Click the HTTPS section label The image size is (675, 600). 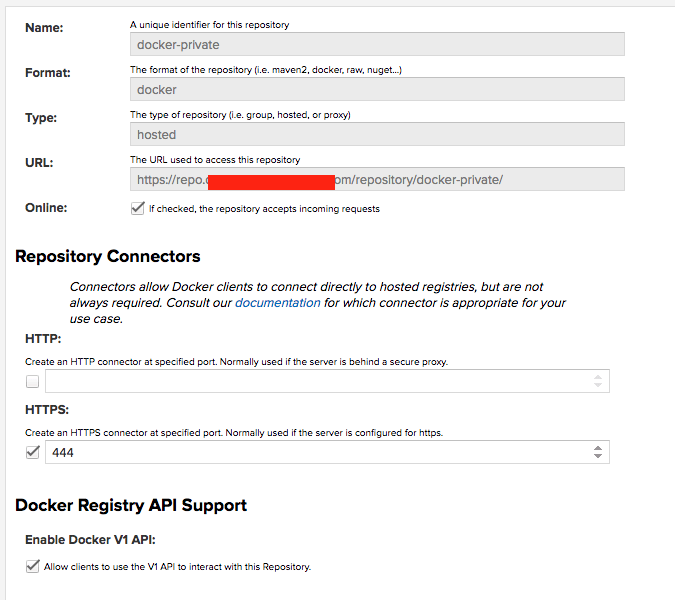tap(49, 411)
